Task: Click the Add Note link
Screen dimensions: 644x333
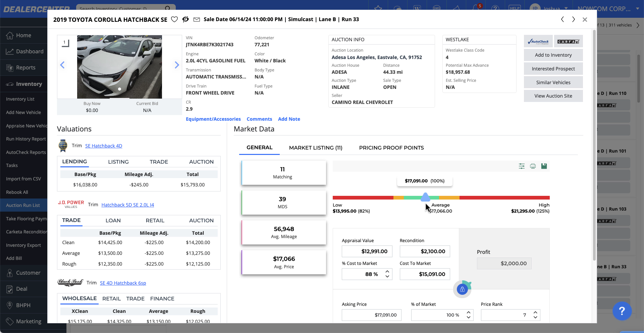Action: pyautogui.click(x=289, y=119)
